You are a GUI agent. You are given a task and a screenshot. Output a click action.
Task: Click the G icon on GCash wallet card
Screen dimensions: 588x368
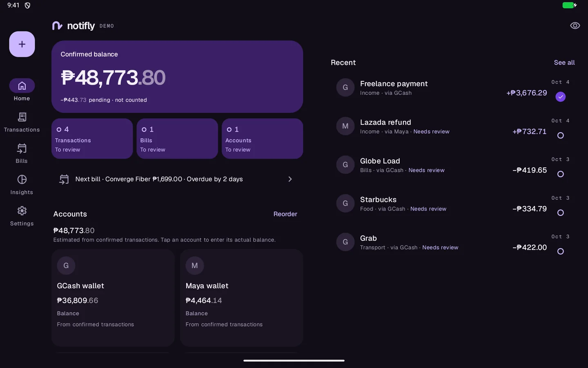tap(66, 265)
